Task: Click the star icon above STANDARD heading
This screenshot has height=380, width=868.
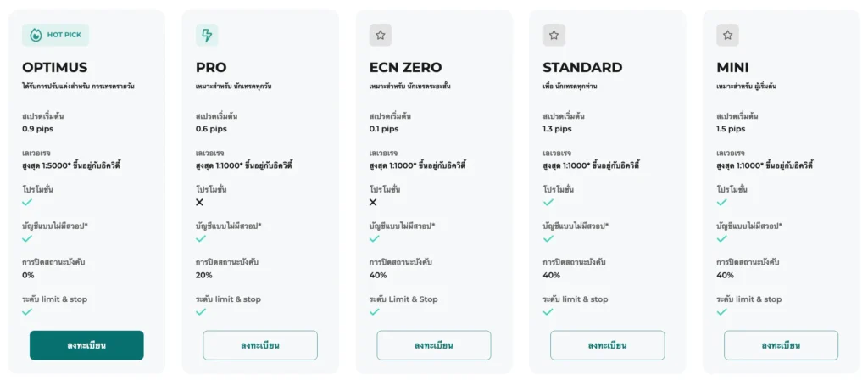Action: coord(554,35)
